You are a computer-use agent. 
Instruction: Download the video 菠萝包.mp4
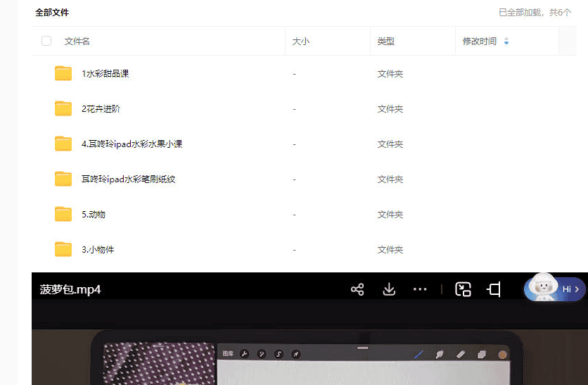point(389,289)
